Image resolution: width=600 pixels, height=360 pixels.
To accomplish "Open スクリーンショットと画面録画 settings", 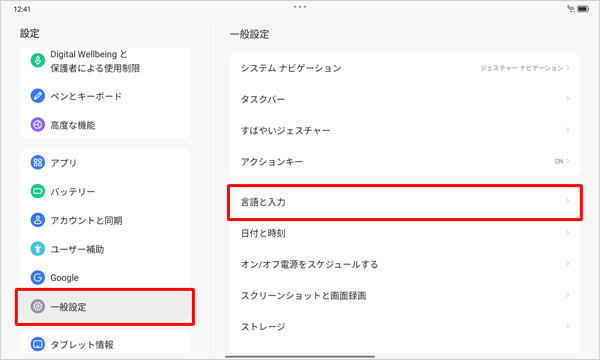I will click(405, 295).
